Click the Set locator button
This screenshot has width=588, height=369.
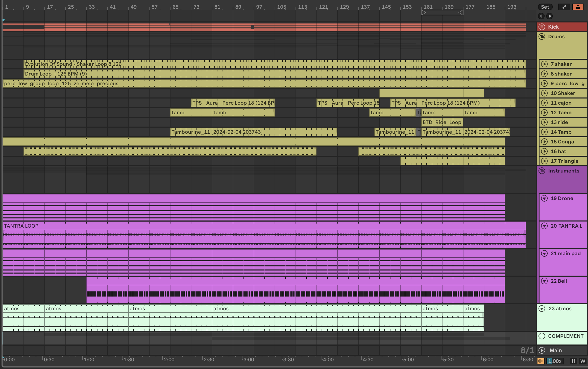click(x=545, y=7)
